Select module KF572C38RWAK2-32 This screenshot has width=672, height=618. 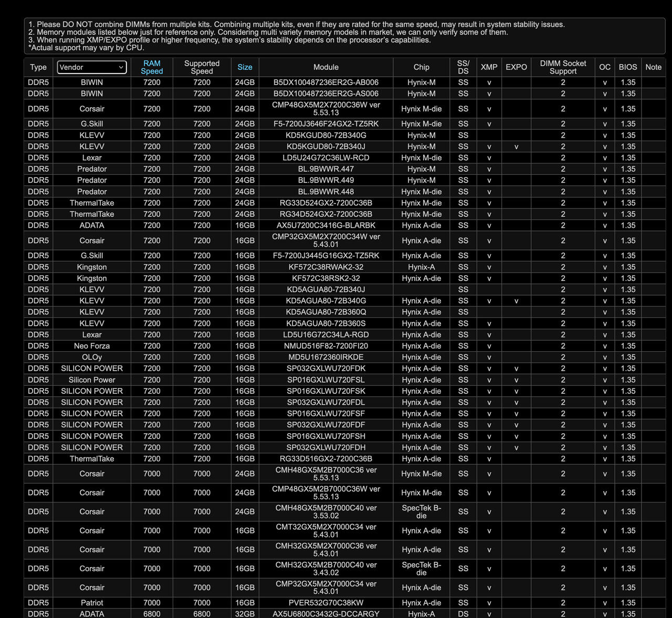click(326, 267)
